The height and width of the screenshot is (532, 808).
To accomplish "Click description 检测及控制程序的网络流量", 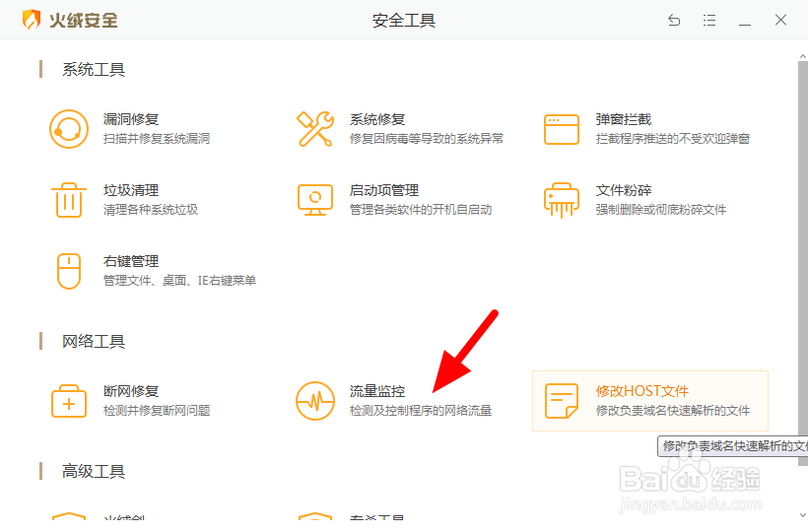I will [x=421, y=411].
